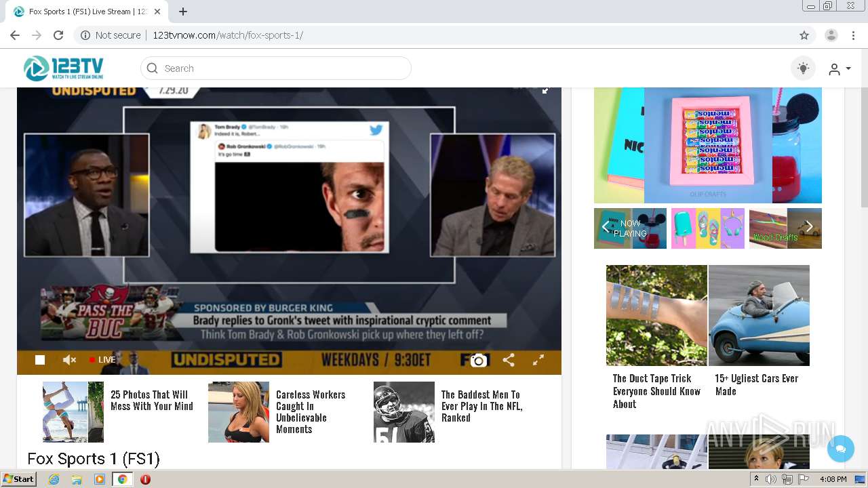
Task: Bookmark this page with the star
Action: pos(804,35)
